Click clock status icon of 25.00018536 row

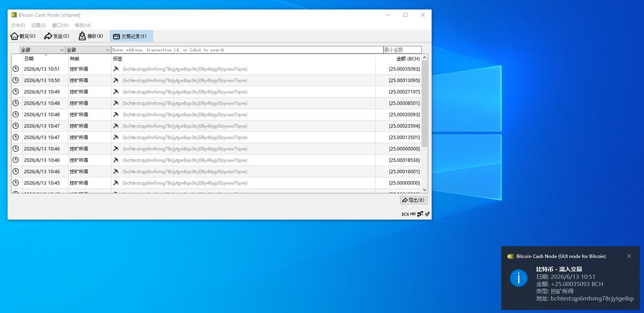point(16,160)
